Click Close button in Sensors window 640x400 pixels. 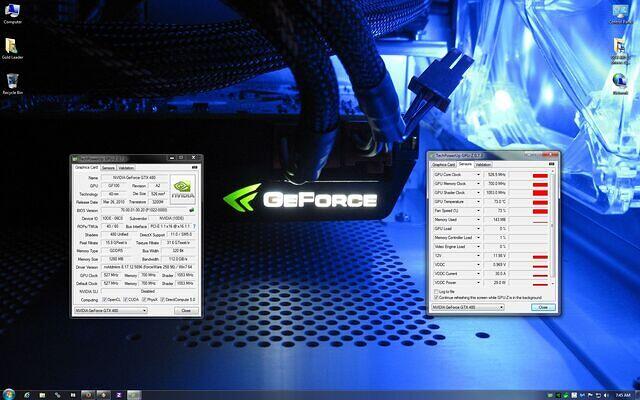(x=543, y=307)
